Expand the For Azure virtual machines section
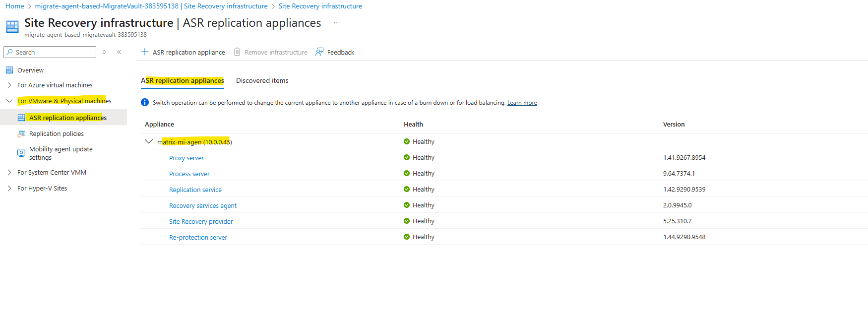The width and height of the screenshot is (868, 325). pos(9,85)
